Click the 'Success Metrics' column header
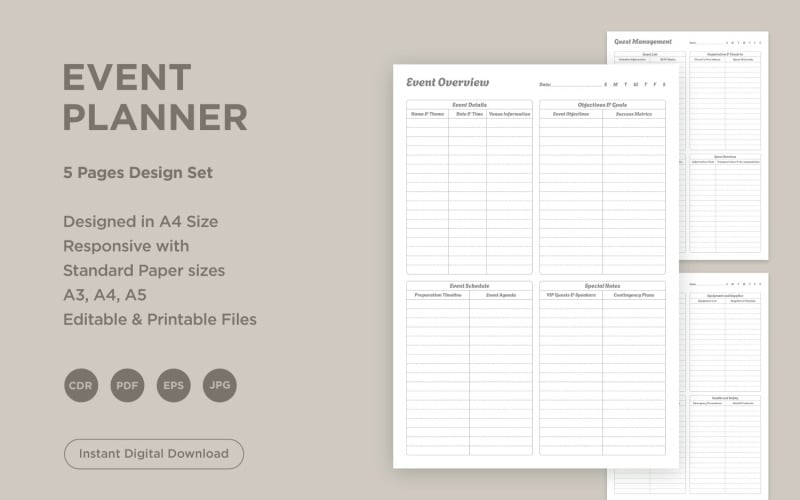The image size is (800, 500). (x=634, y=114)
